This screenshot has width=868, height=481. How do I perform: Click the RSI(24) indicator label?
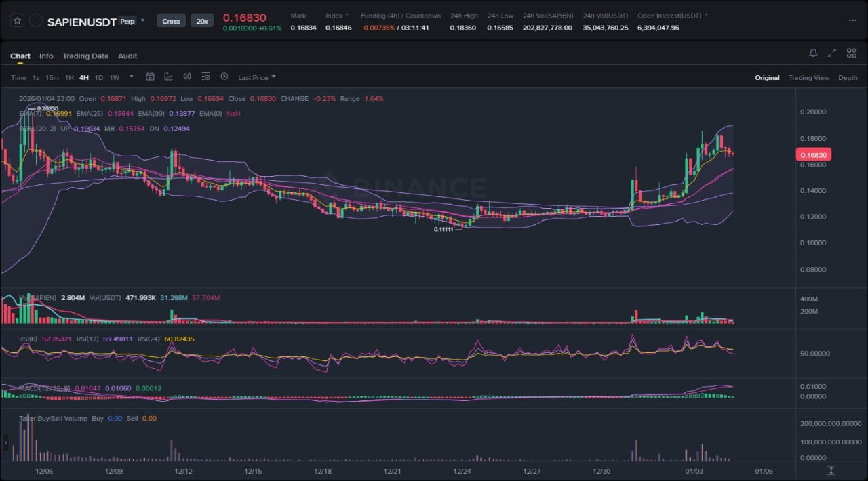[149, 339]
